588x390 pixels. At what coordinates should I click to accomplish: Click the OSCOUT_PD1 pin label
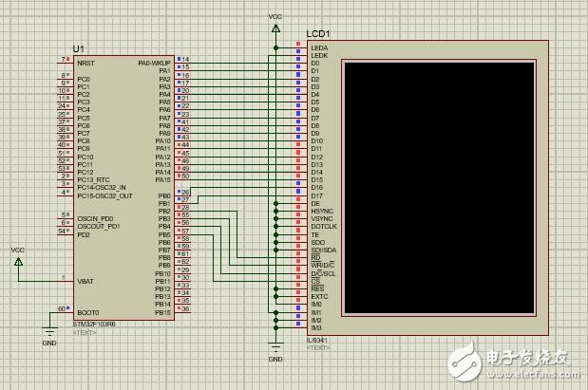pyautogui.click(x=99, y=226)
